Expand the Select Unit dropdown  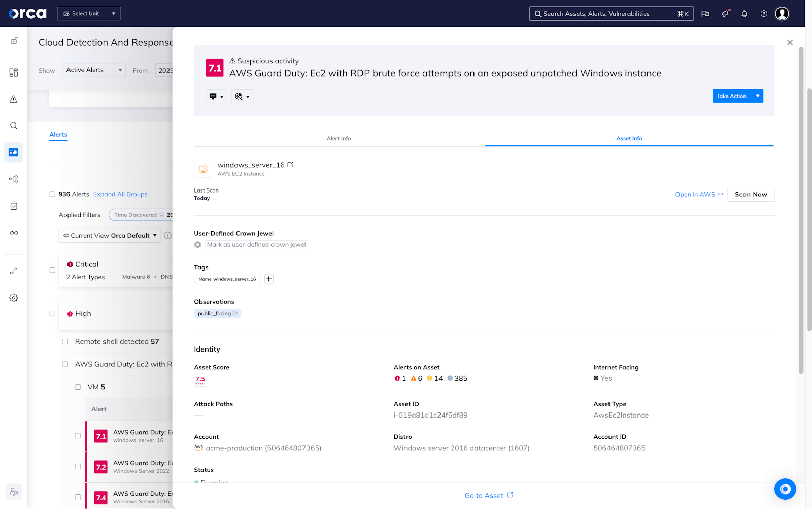pyautogui.click(x=89, y=13)
